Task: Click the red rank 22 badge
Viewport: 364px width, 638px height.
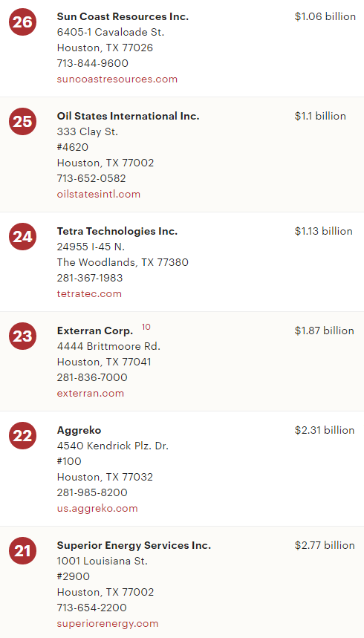Action: point(22,436)
